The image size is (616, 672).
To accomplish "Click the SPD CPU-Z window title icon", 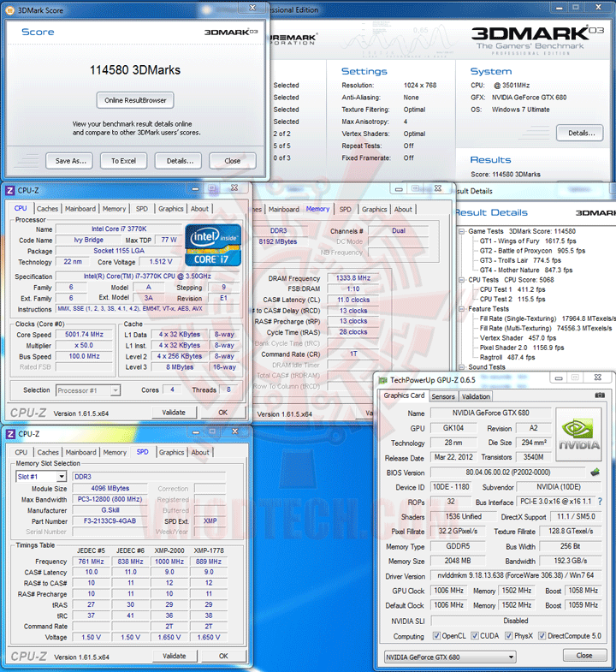I will tap(11, 434).
